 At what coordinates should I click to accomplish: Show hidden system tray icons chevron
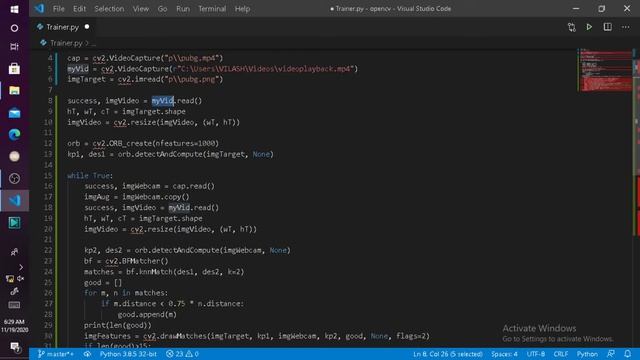point(21,267)
